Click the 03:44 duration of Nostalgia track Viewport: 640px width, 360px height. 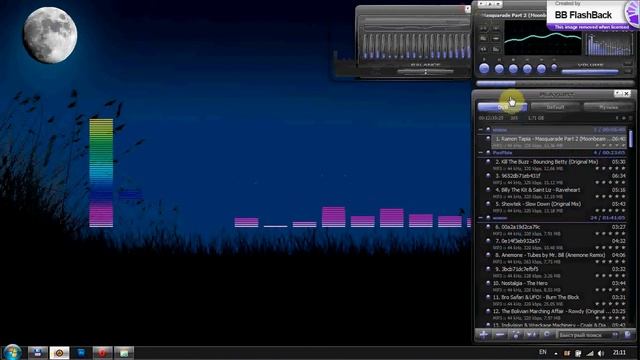point(619,283)
